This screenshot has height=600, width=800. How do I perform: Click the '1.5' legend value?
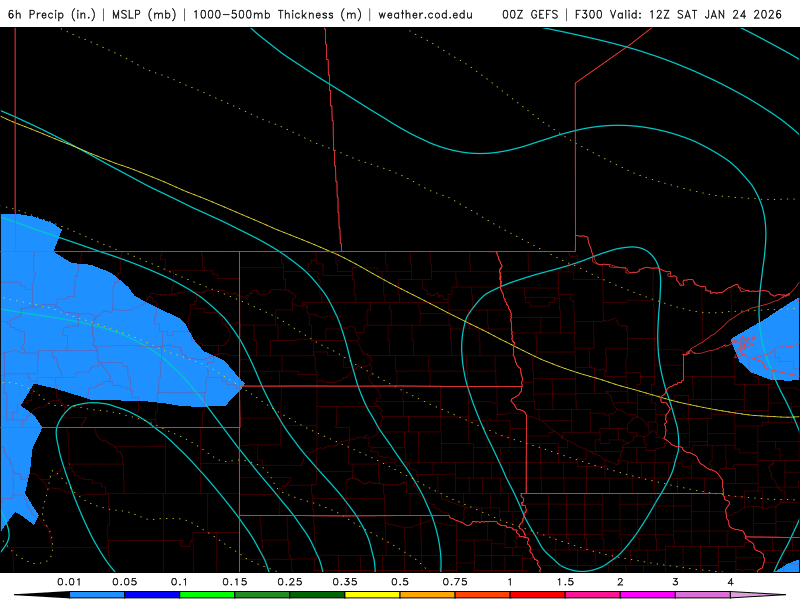coord(565,582)
